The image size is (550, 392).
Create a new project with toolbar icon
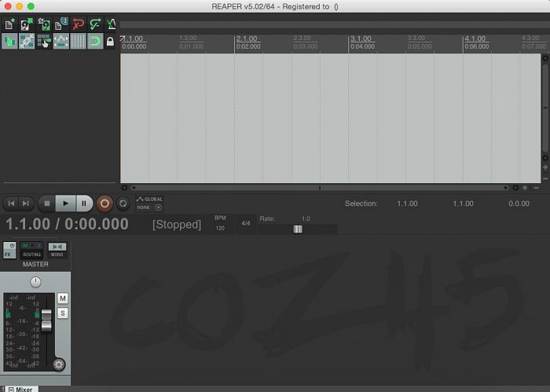9,24
